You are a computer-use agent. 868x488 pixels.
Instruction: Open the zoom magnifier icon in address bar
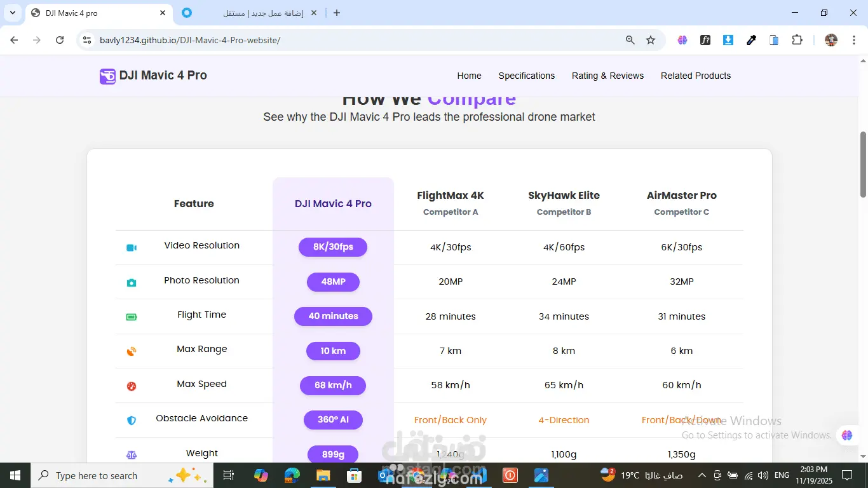(x=630, y=40)
